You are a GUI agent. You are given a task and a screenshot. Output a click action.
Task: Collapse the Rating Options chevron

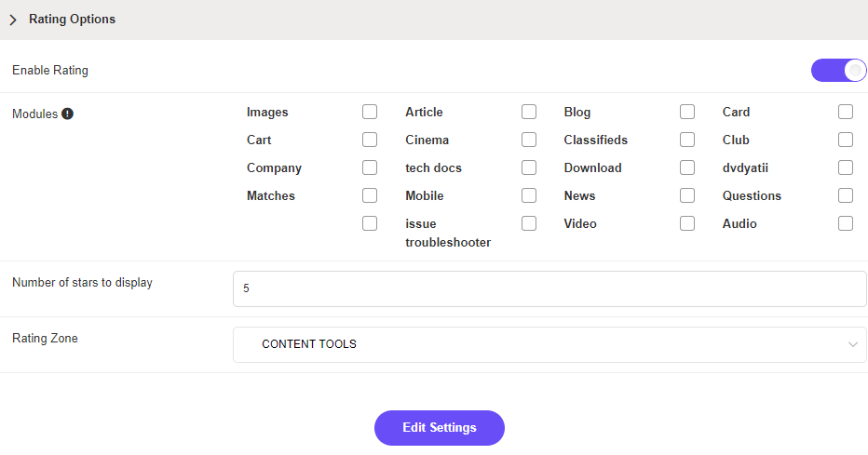pyautogui.click(x=13, y=20)
